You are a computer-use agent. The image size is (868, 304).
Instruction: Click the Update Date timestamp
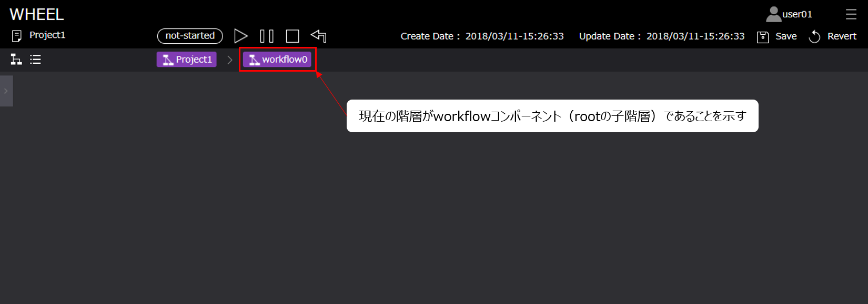pos(695,36)
